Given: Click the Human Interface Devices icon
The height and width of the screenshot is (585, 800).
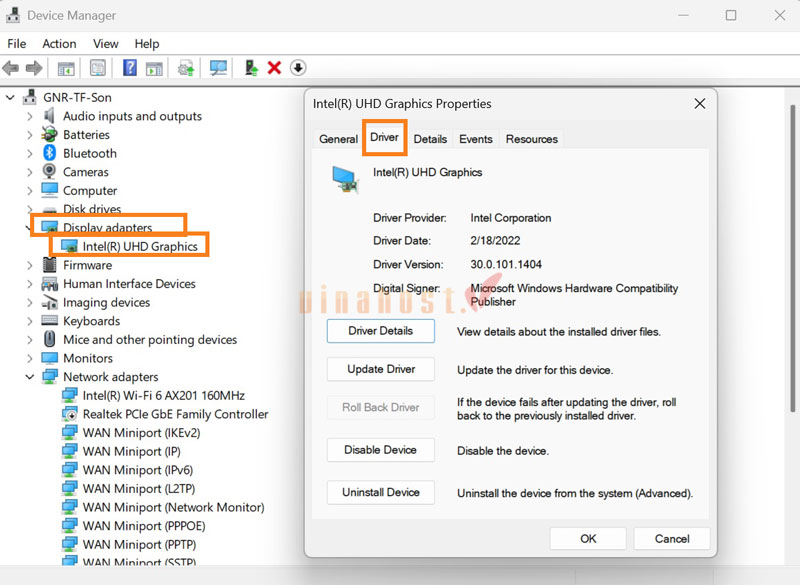Looking at the screenshot, I should point(49,283).
